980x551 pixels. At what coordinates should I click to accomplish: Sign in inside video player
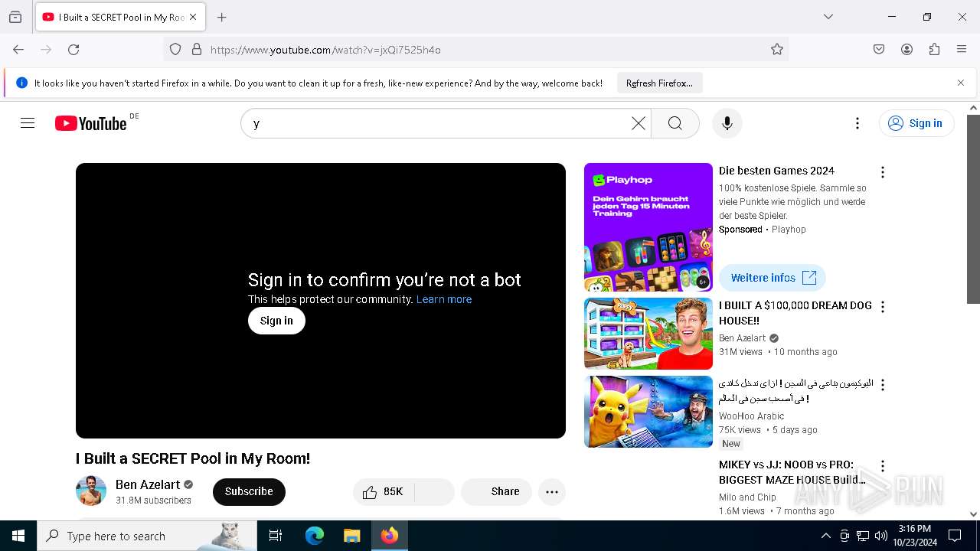(276, 321)
